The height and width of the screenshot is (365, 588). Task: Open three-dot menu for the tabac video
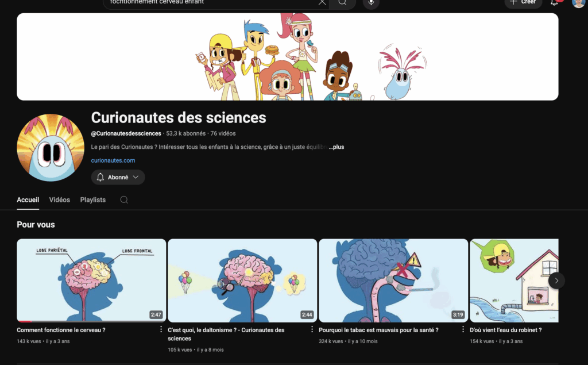point(463,330)
